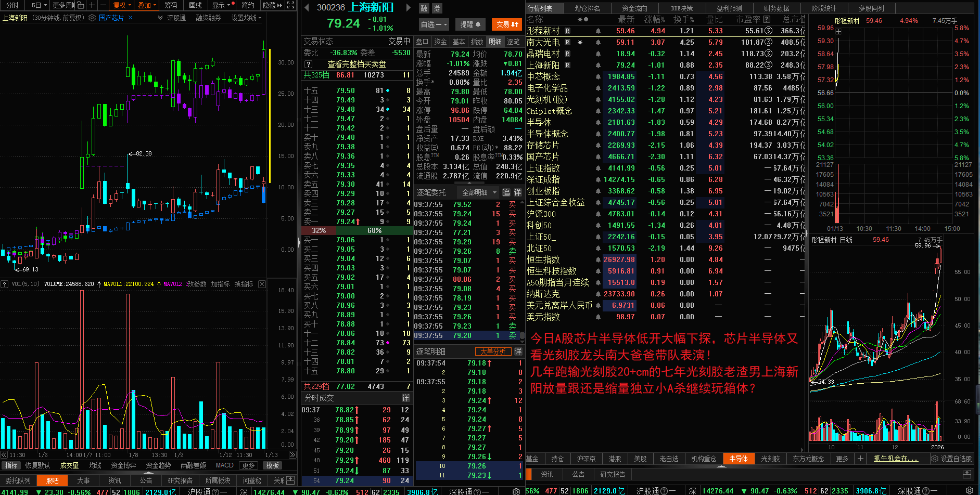Click the star marker in 南大光电 row
The height and width of the screenshot is (495, 980).
[x=580, y=43]
